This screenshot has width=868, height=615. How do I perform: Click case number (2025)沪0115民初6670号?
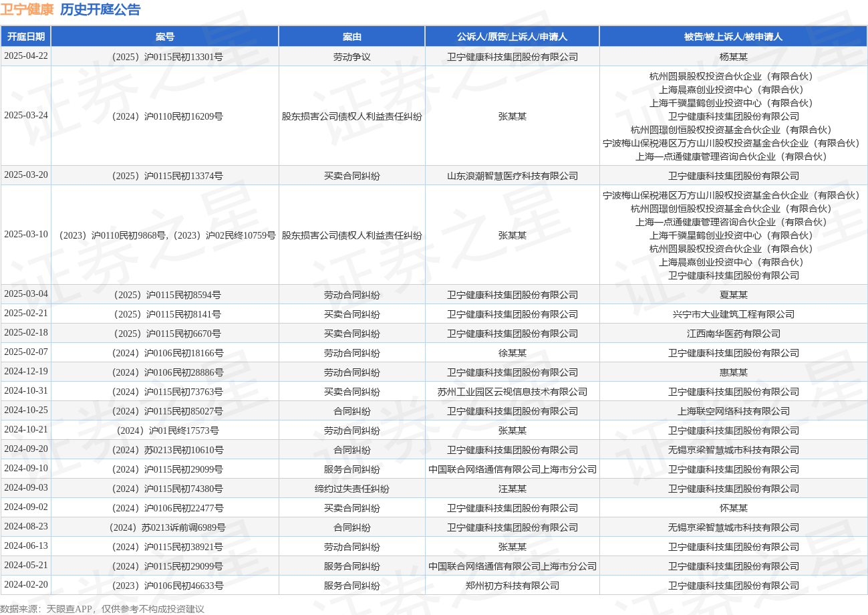[165, 334]
